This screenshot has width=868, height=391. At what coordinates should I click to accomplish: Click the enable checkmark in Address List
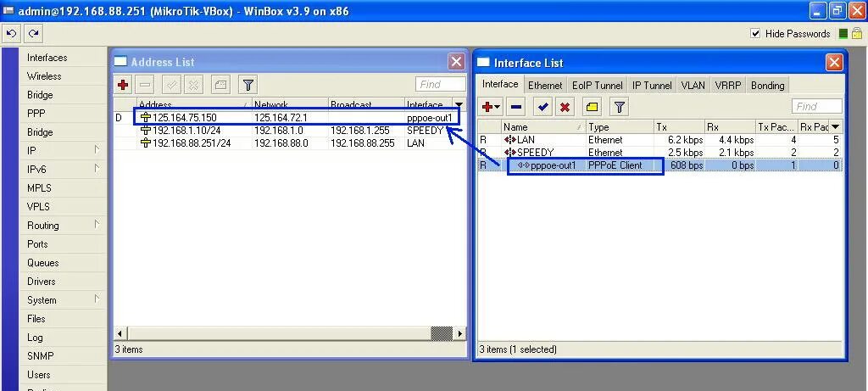pyautogui.click(x=171, y=85)
